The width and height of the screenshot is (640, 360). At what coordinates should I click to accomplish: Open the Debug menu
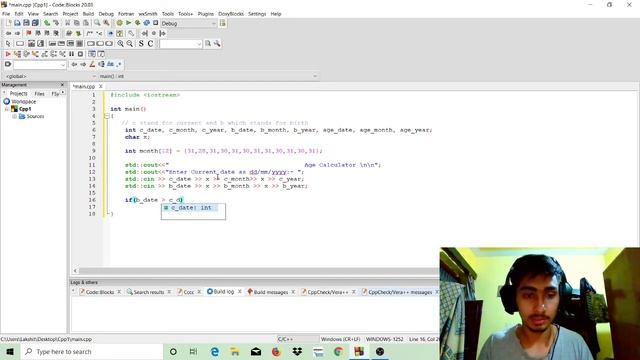pyautogui.click(x=106, y=14)
